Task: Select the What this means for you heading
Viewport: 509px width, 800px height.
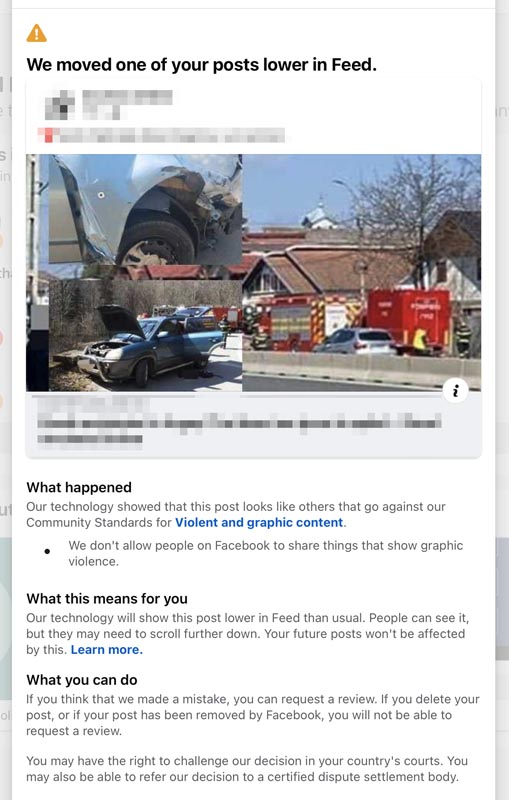Action: coord(107,598)
